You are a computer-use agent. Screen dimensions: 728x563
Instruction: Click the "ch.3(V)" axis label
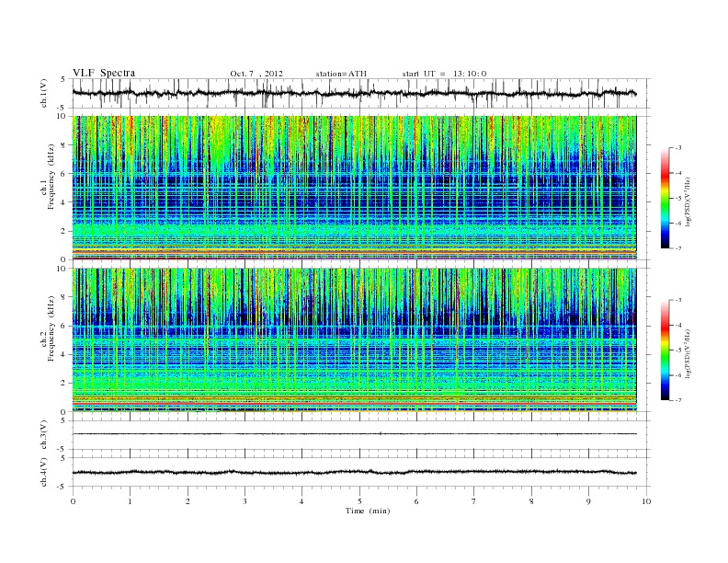(43, 435)
